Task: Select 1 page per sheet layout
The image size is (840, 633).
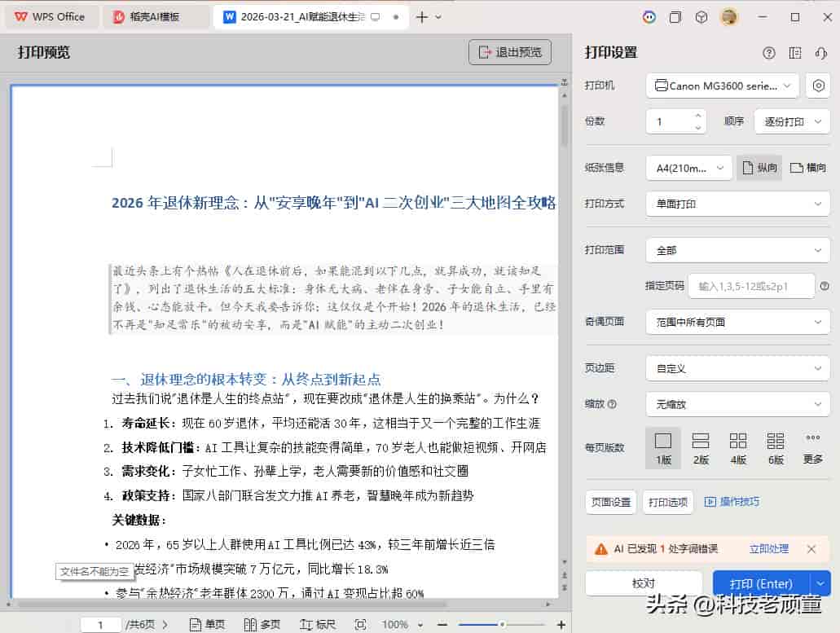Action: pyautogui.click(x=663, y=448)
